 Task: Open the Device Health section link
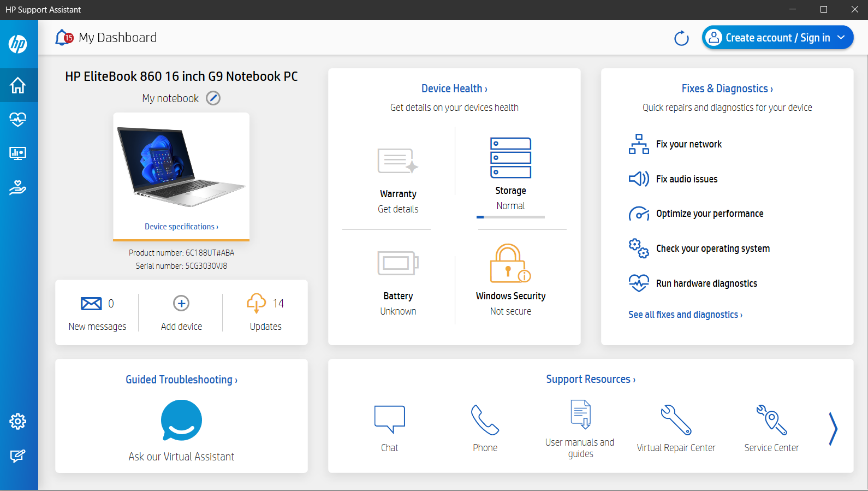pos(454,88)
